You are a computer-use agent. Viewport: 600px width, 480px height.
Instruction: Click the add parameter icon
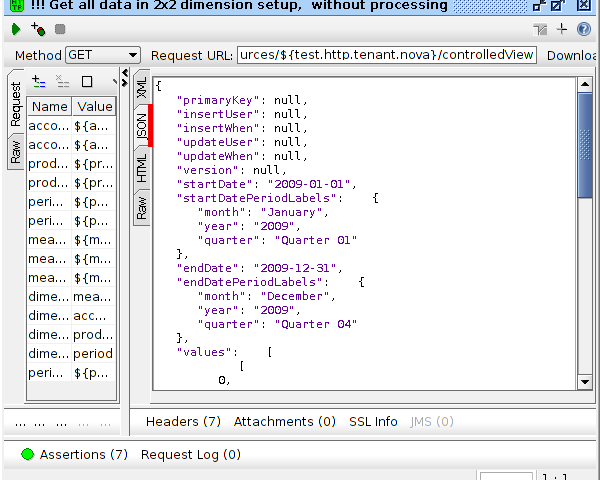(x=39, y=81)
